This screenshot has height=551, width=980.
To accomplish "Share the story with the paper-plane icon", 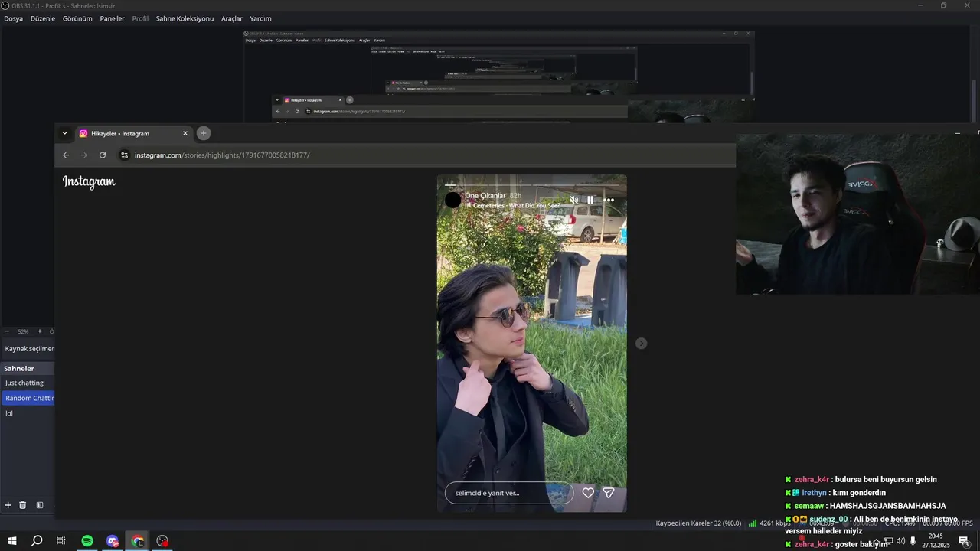I will [x=609, y=493].
